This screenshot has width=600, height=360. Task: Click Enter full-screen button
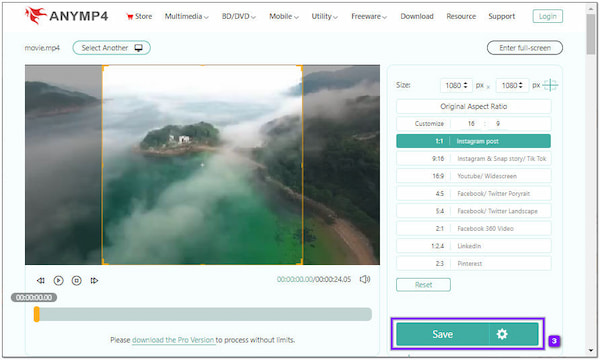[x=525, y=48]
